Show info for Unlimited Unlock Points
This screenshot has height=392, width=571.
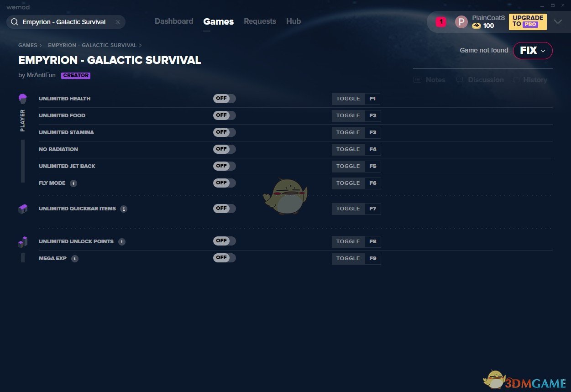122,242
